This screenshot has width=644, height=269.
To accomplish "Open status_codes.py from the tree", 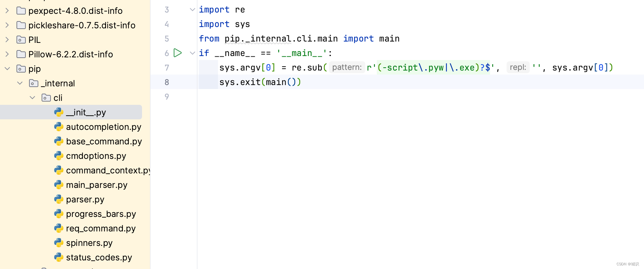I will click(x=99, y=257).
